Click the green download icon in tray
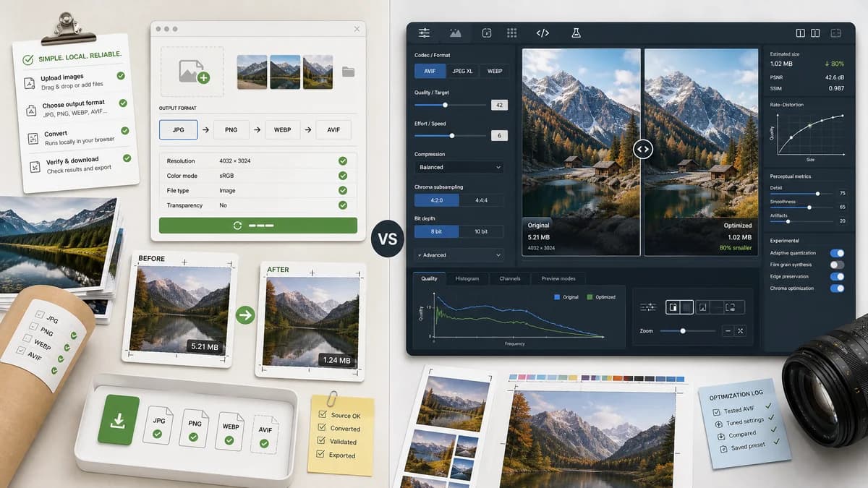Screen dimensions: 868x488 pos(118,419)
